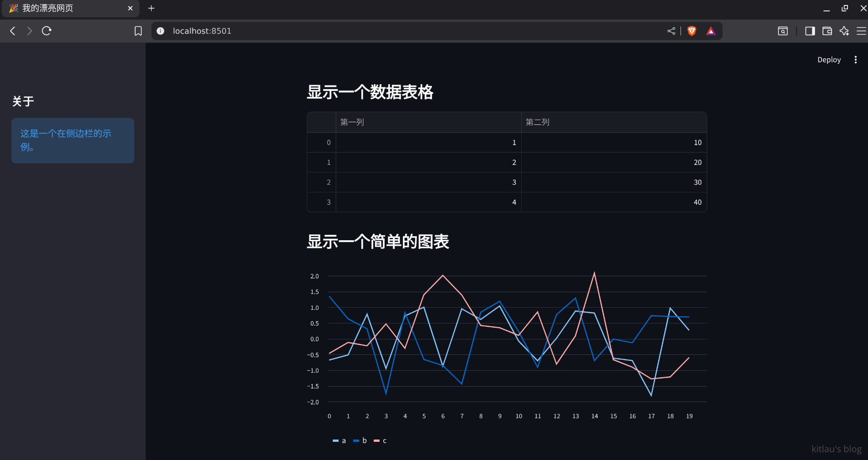Click the browser forward arrow
The image size is (868, 460).
[x=30, y=31]
